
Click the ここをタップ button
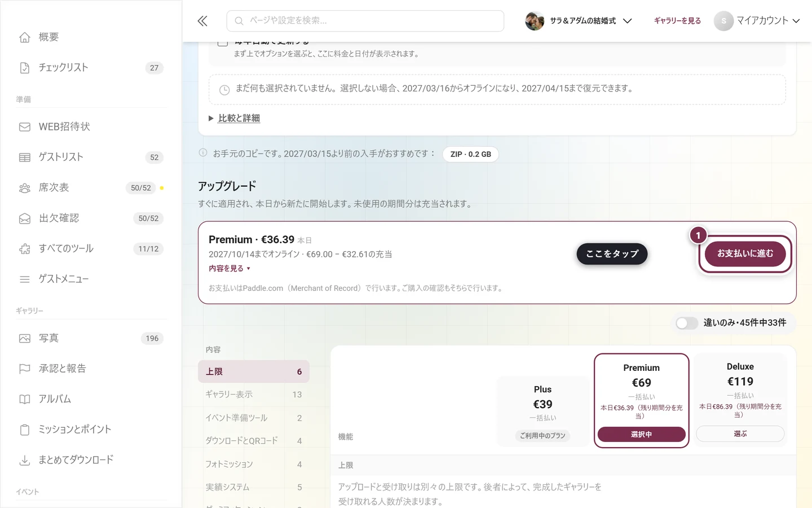pos(612,254)
